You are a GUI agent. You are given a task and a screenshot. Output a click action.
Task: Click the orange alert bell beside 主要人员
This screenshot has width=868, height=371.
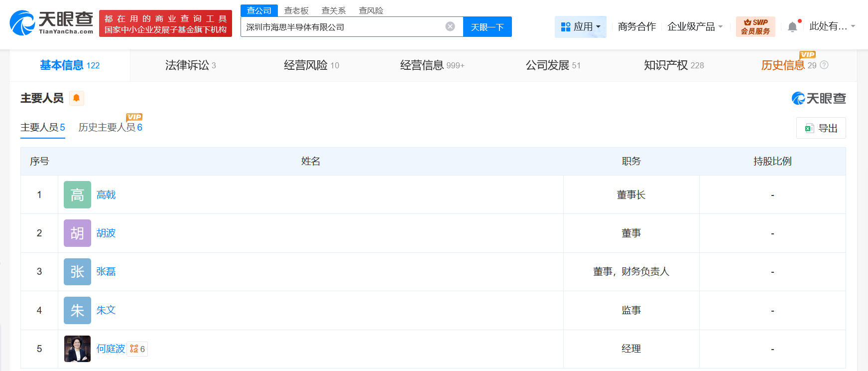point(76,98)
